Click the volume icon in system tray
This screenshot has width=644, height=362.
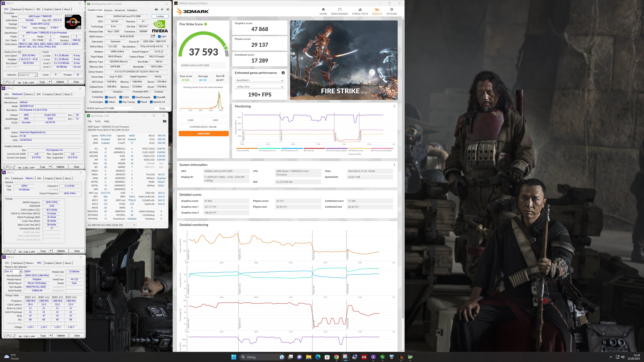pos(623,357)
